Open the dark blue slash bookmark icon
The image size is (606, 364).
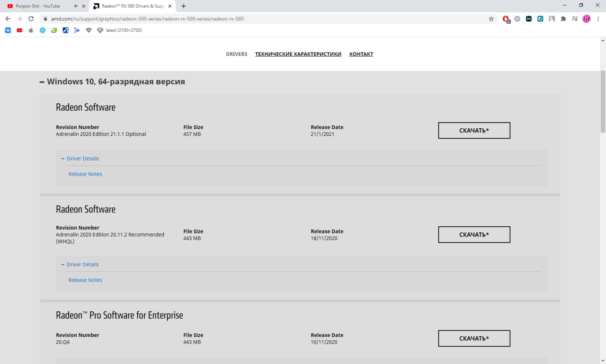point(66,30)
